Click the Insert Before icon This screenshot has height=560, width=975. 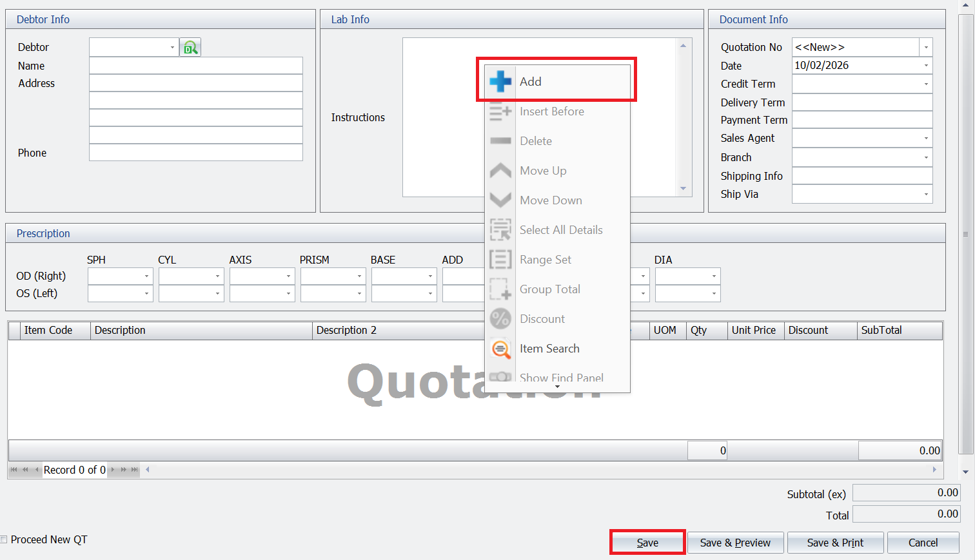501,111
